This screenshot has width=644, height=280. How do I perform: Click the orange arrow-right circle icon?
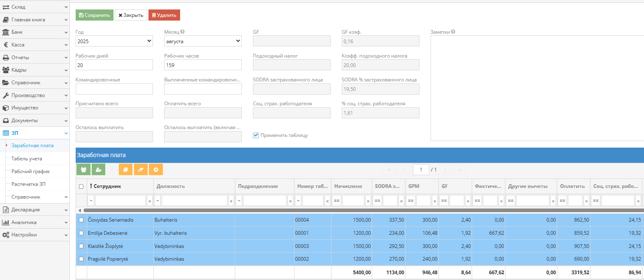click(x=156, y=169)
